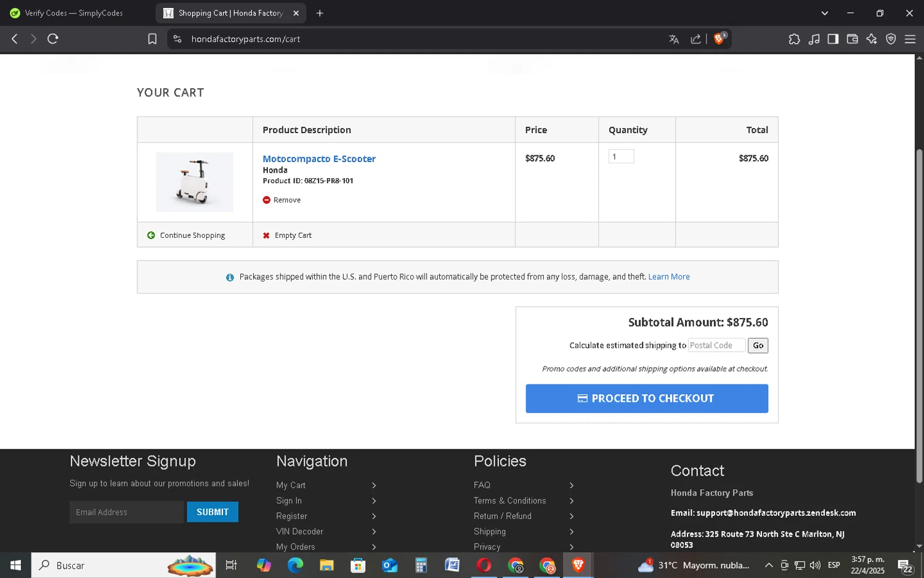The image size is (924, 578).
Task: Open the Shipping policy link
Action: click(490, 531)
